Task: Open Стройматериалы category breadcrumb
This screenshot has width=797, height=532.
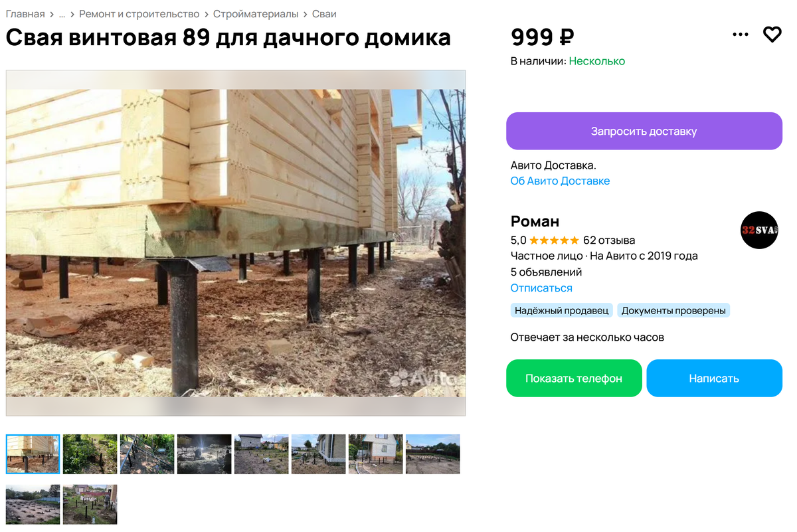Action: coord(256,14)
